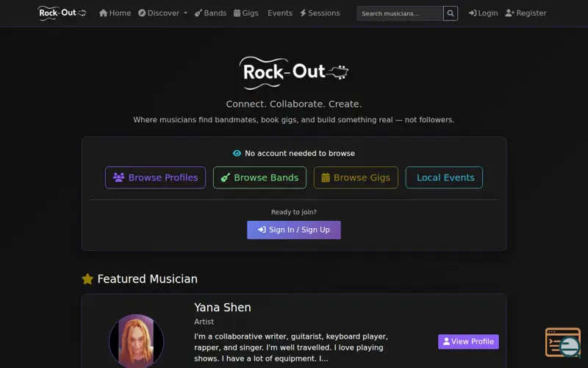Viewport: 588px width, 368px height.
Task: Click the person icon on View Profile
Action: 446,342
